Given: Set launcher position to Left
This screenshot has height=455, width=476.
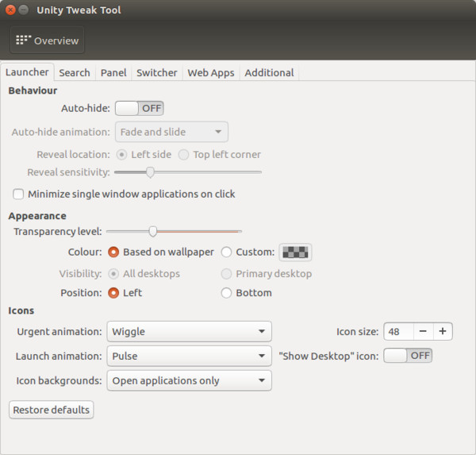Looking at the screenshot, I should pos(125,293).
